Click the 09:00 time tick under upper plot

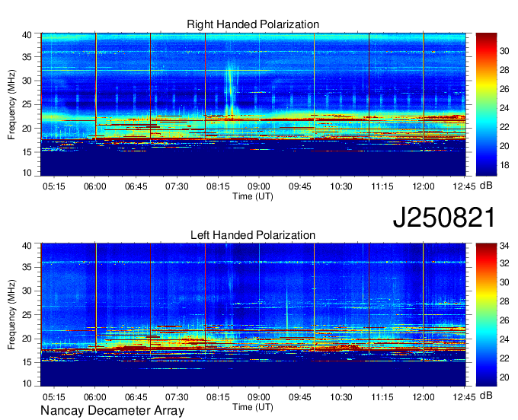click(x=259, y=186)
